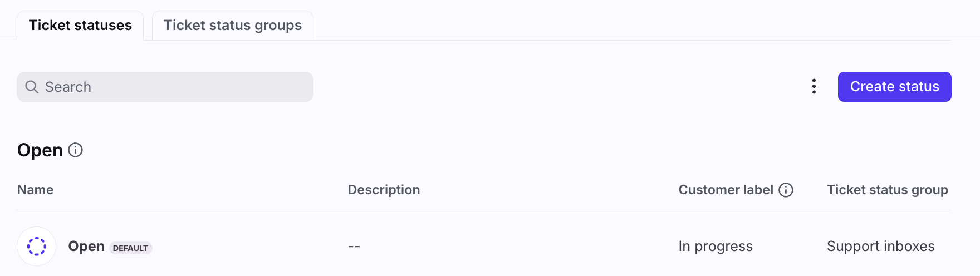This screenshot has width=980, height=276.
Task: Click the Name column header
Action: coord(36,190)
